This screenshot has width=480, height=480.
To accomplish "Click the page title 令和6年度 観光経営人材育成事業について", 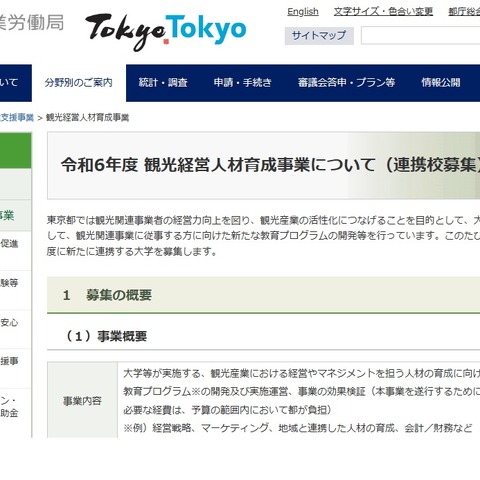I will [x=270, y=165].
